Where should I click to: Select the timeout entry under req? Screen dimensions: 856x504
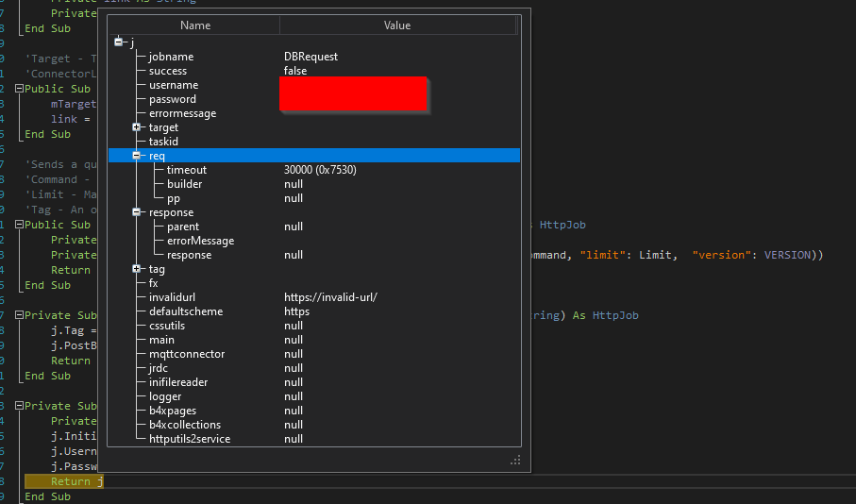[187, 170]
